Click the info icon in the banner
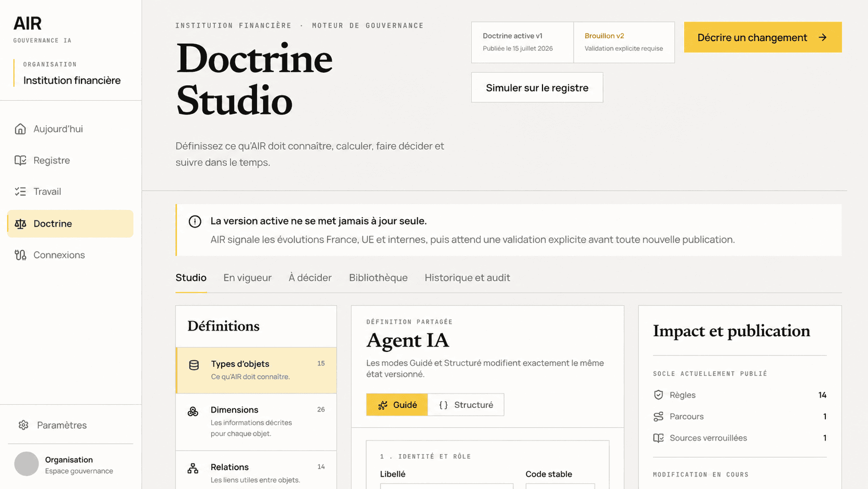 (195, 221)
